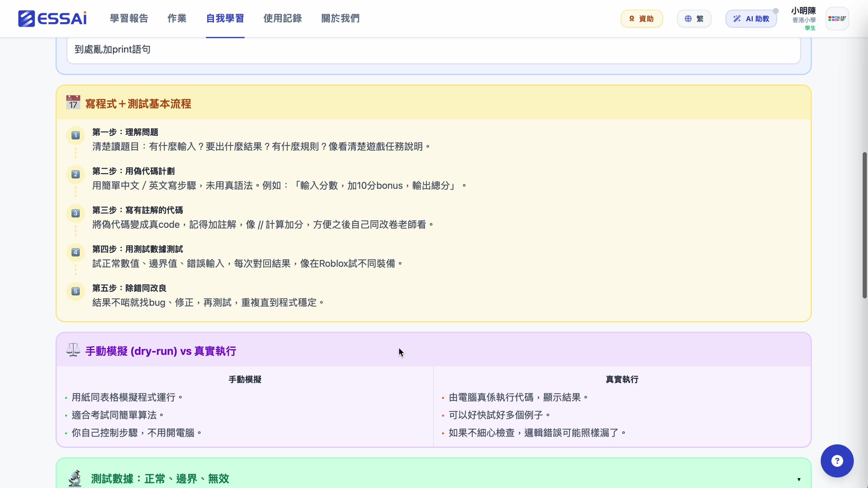The image size is (868, 488).
Task: Click step 3 number badge
Action: (x=75, y=213)
